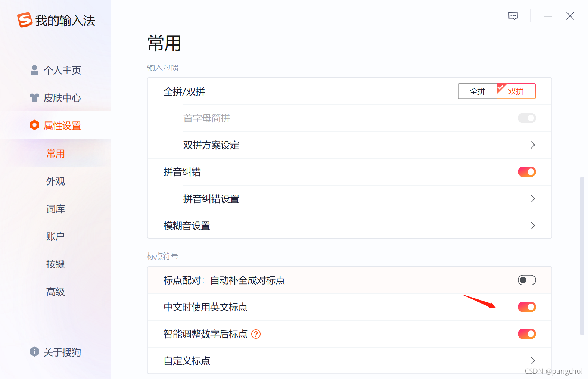Open 自定义标点 chevron
This screenshot has height=379, width=588.
tap(533, 361)
